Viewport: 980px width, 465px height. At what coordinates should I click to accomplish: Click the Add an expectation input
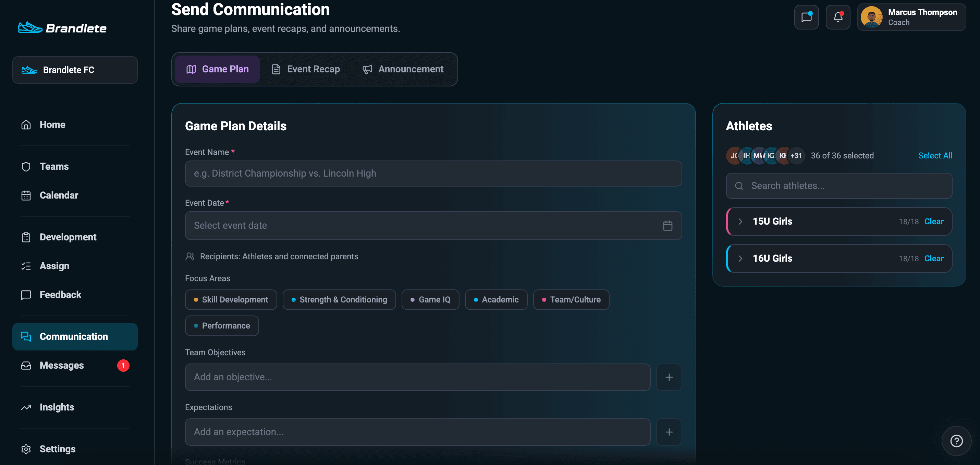click(x=417, y=432)
